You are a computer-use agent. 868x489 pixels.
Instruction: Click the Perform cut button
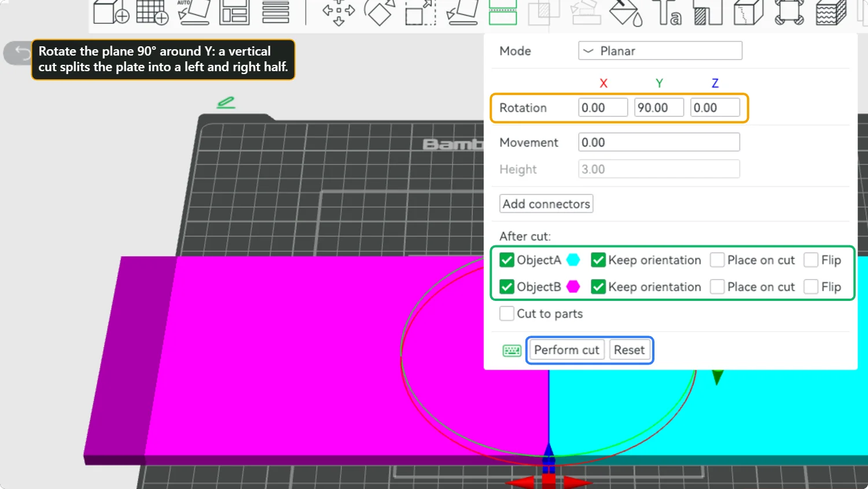click(x=567, y=350)
